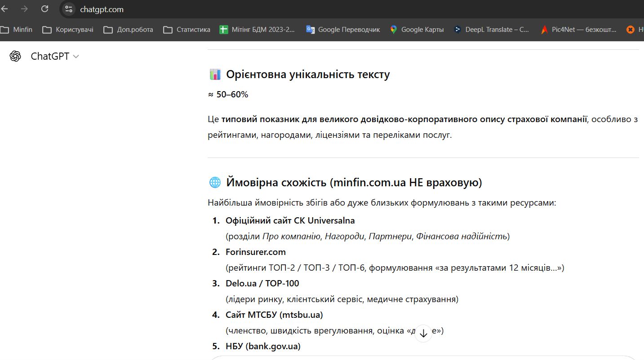Click the line рейтингами, нагородами, ліцензіями
The height and width of the screenshot is (360, 644).
(x=329, y=135)
